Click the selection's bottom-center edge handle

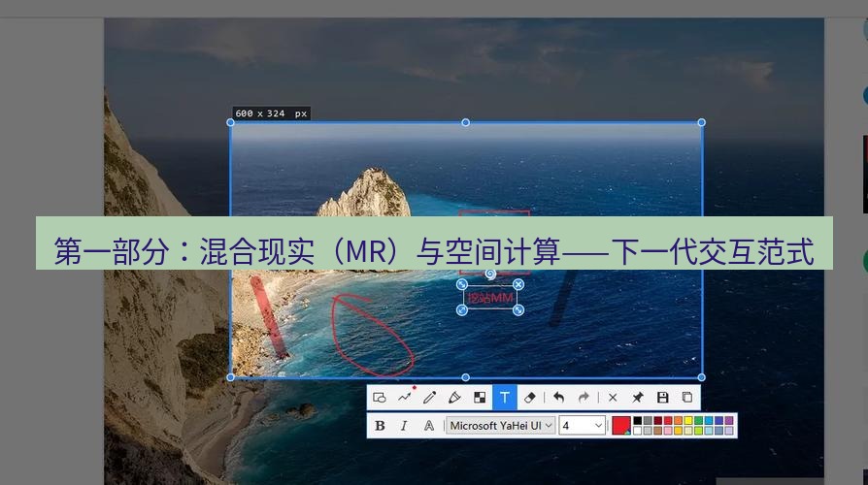coord(465,377)
